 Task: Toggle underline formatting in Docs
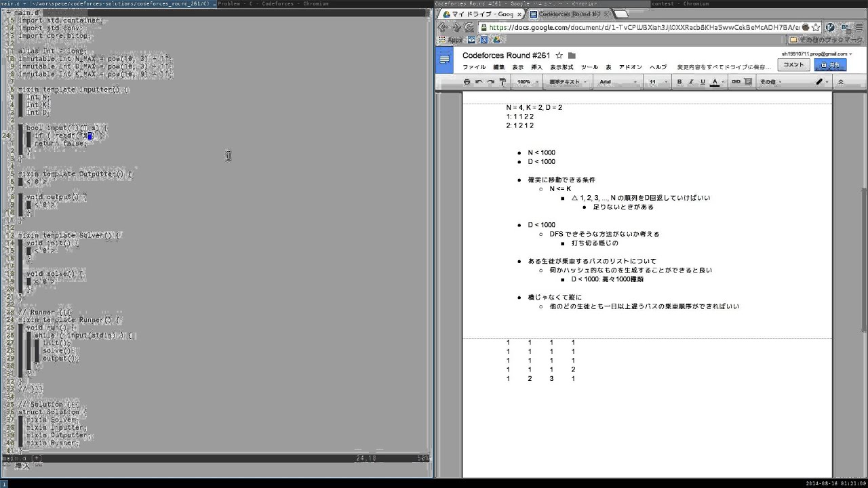pos(703,82)
